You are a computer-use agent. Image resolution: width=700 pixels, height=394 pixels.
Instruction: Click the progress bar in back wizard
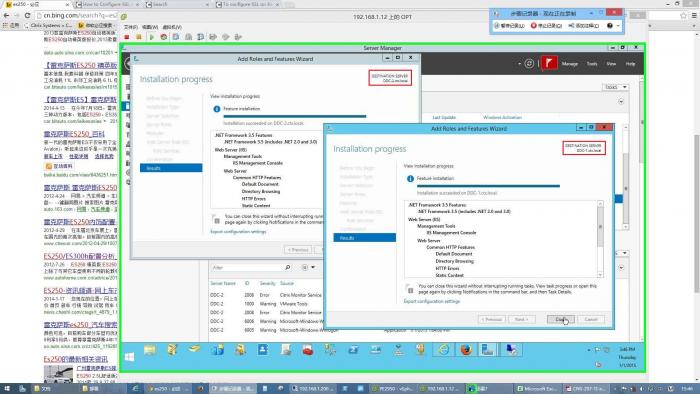[x=295, y=116]
